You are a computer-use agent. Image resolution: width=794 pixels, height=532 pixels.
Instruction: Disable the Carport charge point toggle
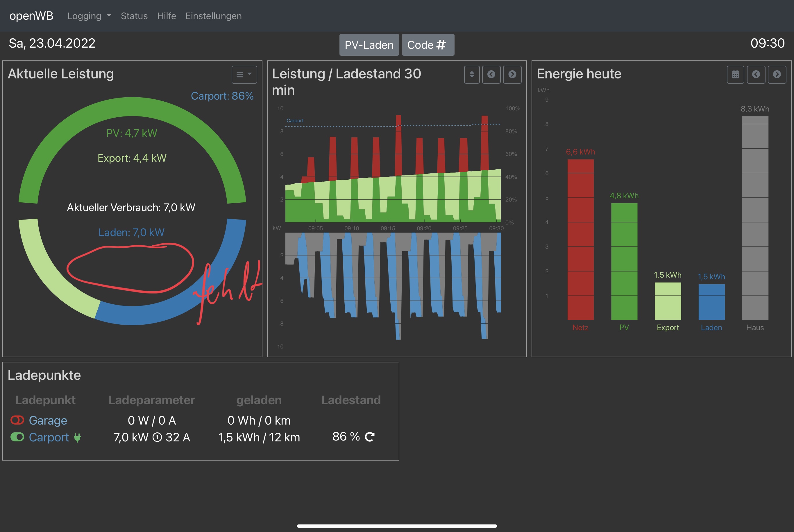[x=17, y=437]
